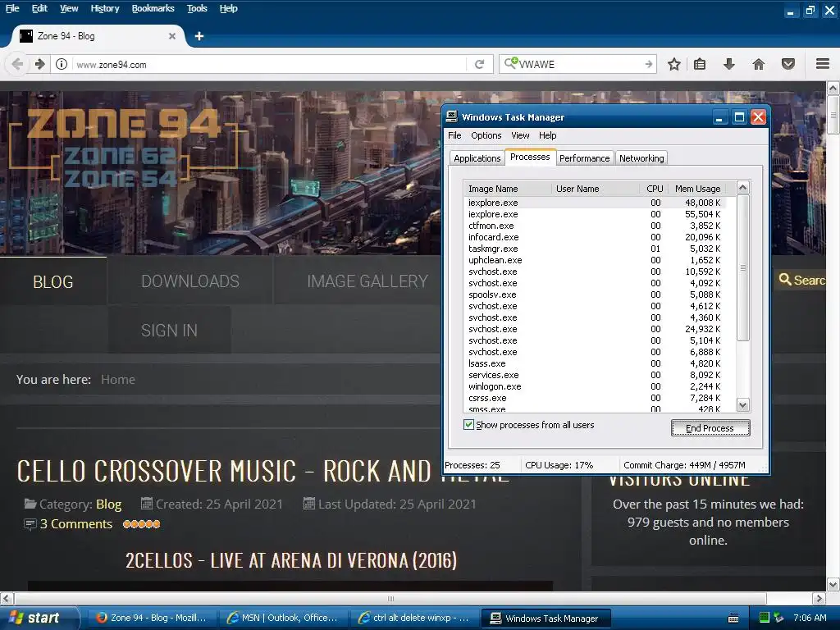840x630 pixels.
Task: Click the www.zone94.com address field
Action: [x=268, y=64]
